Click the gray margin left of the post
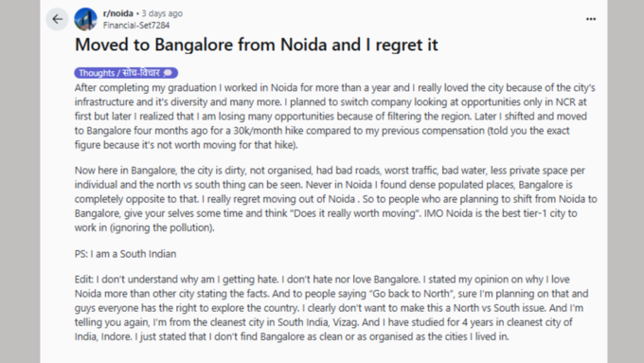Viewport: 644px width, 363px height. [20, 181]
